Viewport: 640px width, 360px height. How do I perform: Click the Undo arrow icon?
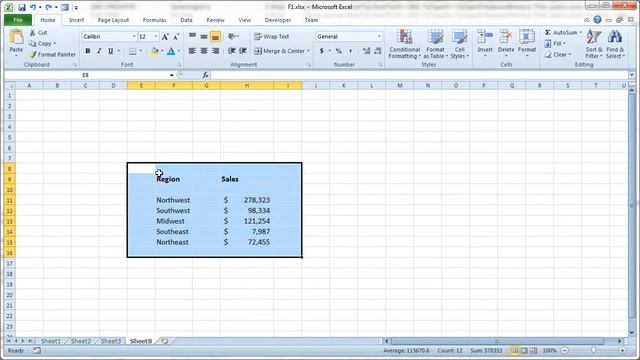(x=33, y=7)
